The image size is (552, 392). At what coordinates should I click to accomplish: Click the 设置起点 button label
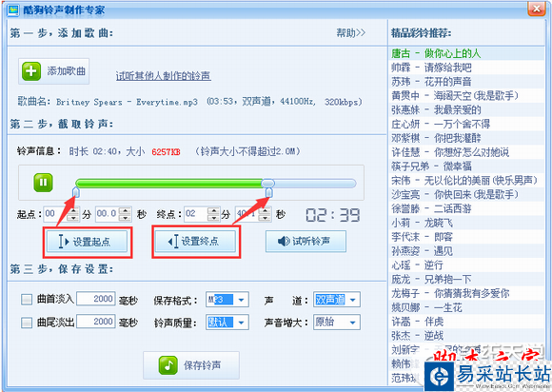point(91,242)
